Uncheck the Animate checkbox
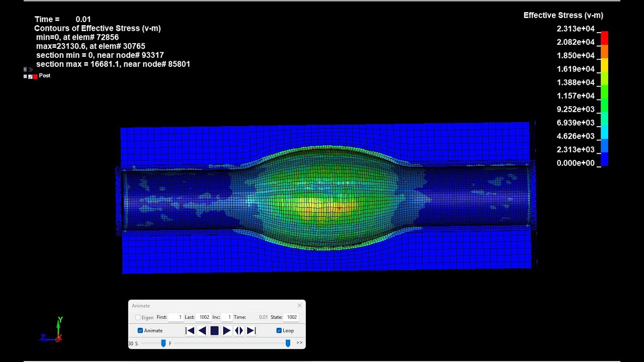Screen dimensions: 644x362 140,330
